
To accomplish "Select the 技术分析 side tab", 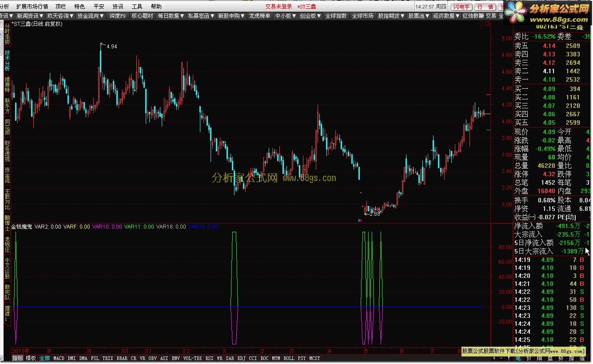I will pyautogui.click(x=7, y=60).
